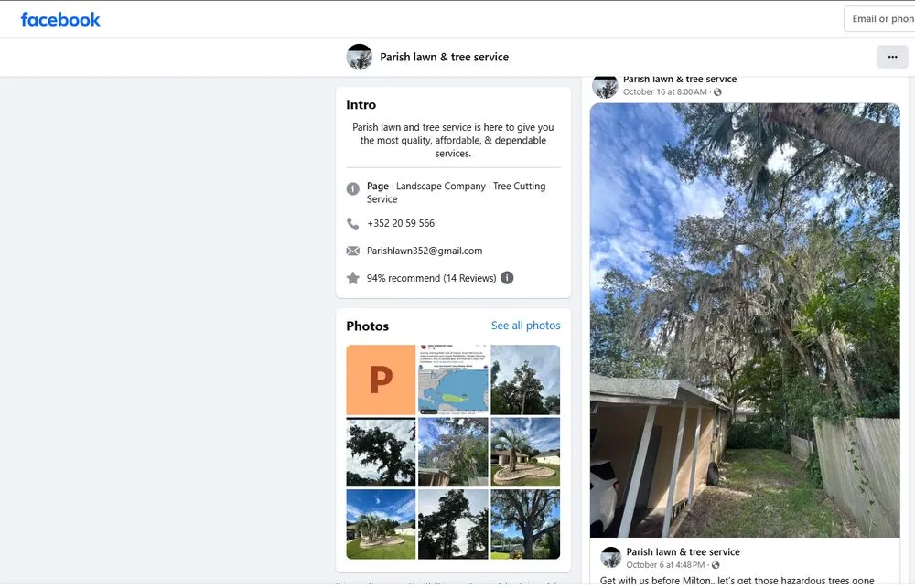Click the phone icon in Intro
Screen dimensions: 915x588
pos(353,223)
